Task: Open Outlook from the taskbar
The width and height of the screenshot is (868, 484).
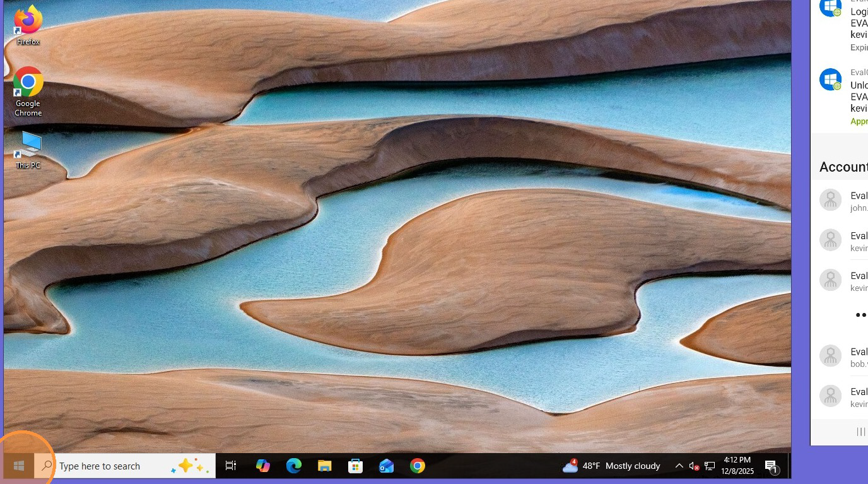Action: [386, 466]
